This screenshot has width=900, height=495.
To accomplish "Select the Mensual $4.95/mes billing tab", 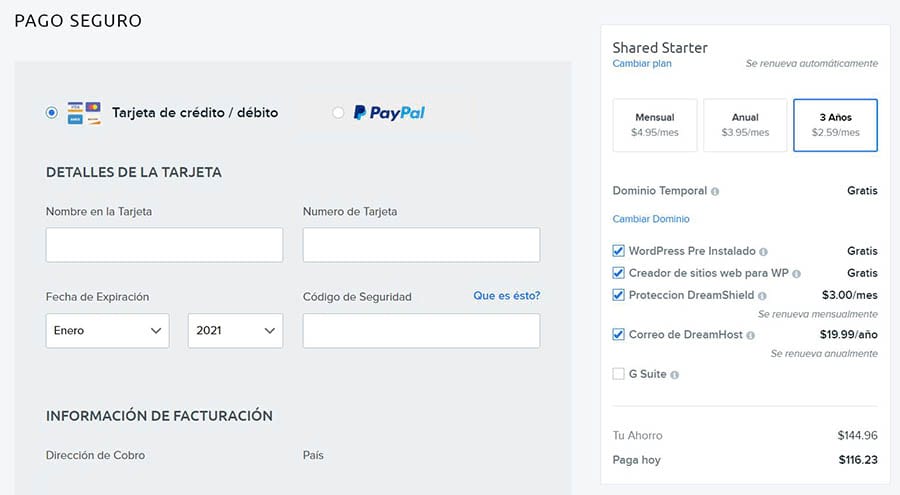I will 654,125.
